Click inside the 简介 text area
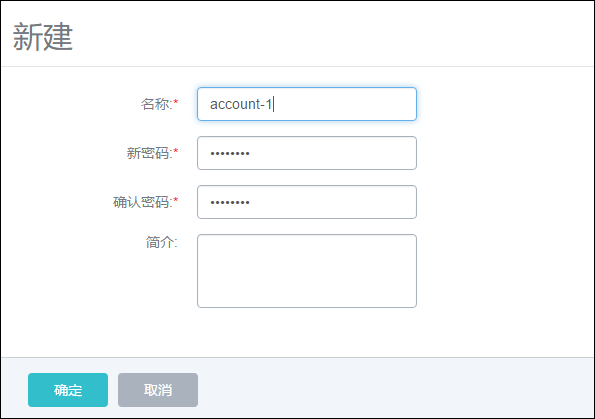The width and height of the screenshot is (595, 419). [x=307, y=271]
